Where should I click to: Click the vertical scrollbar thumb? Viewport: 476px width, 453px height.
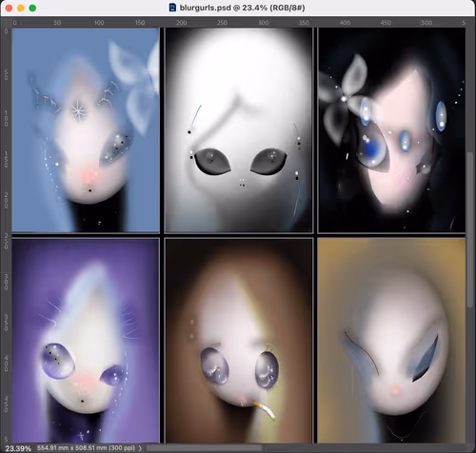pyautogui.click(x=470, y=229)
